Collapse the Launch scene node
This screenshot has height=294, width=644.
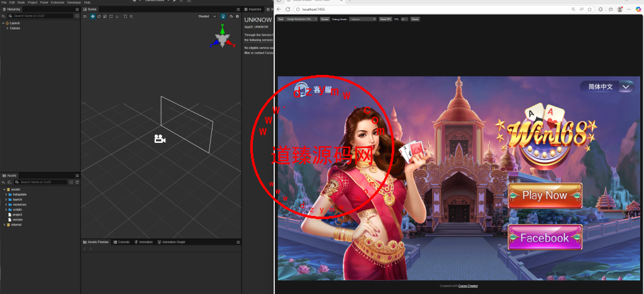(3, 23)
